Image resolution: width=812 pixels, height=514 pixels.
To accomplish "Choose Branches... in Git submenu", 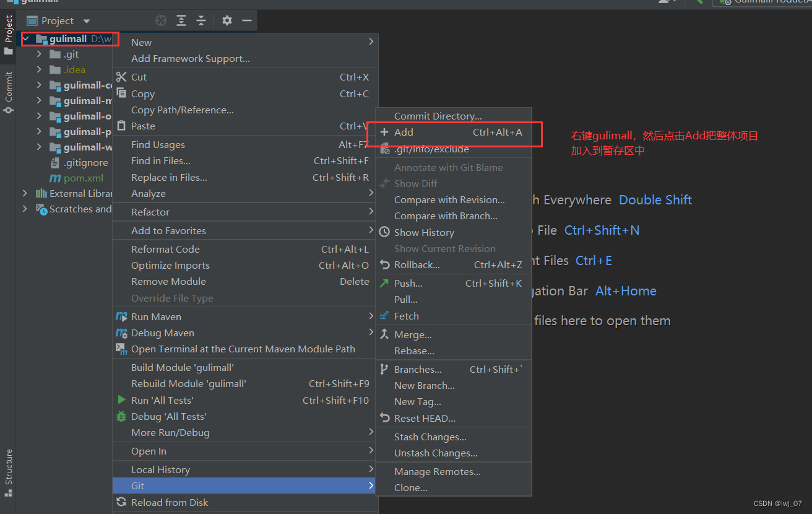I will (454, 369).
